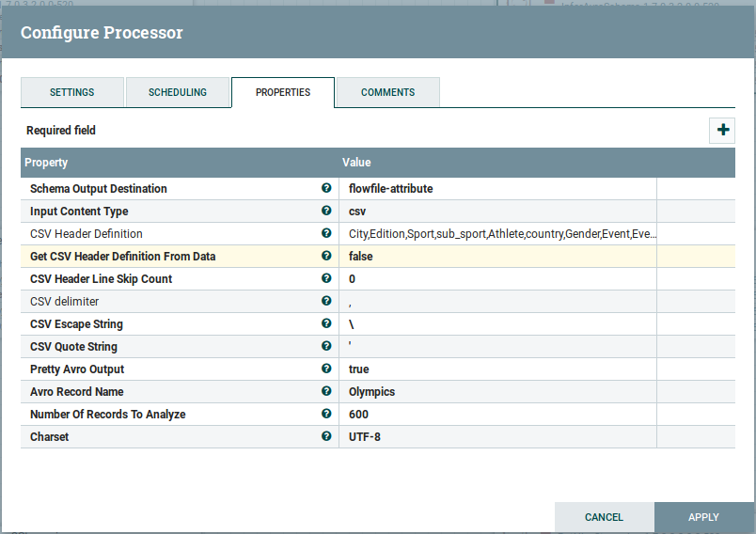This screenshot has width=756, height=534.
Task: Edit the Olympics record name value
Action: click(497, 391)
